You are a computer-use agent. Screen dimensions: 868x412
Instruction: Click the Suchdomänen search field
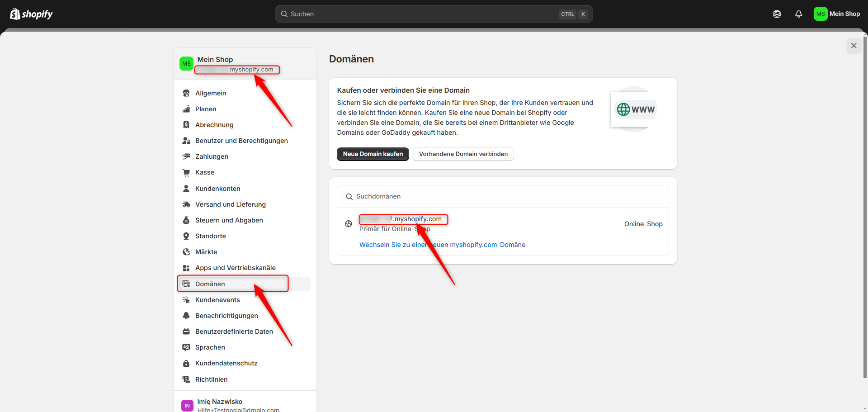coord(503,196)
